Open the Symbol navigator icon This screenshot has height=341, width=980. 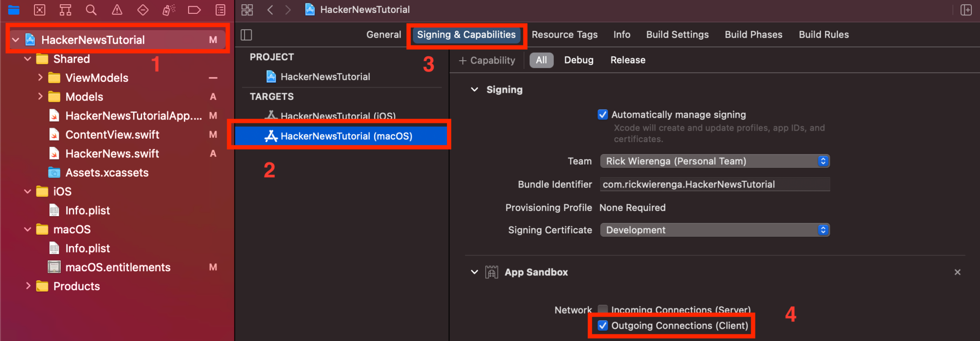66,10
